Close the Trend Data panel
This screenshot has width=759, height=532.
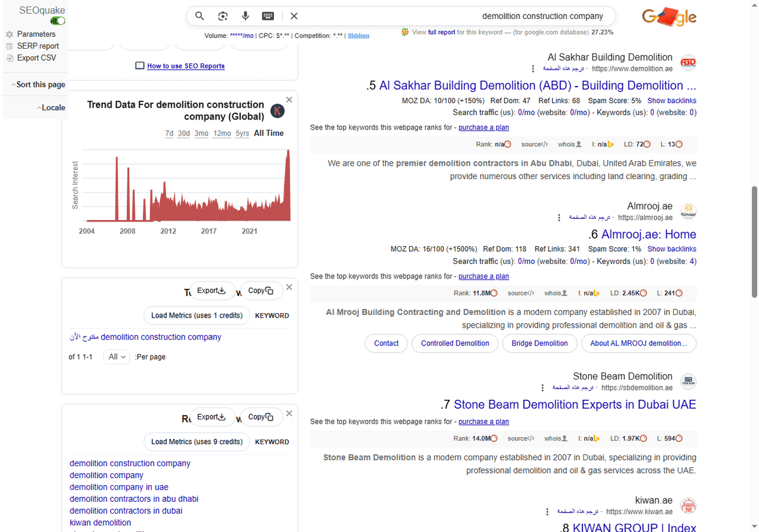coord(289,99)
